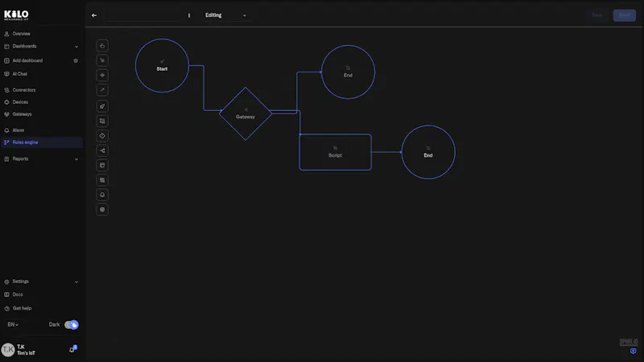This screenshot has height=362, width=644.
Task: Select the lasso selection tool
Action: coord(102,60)
